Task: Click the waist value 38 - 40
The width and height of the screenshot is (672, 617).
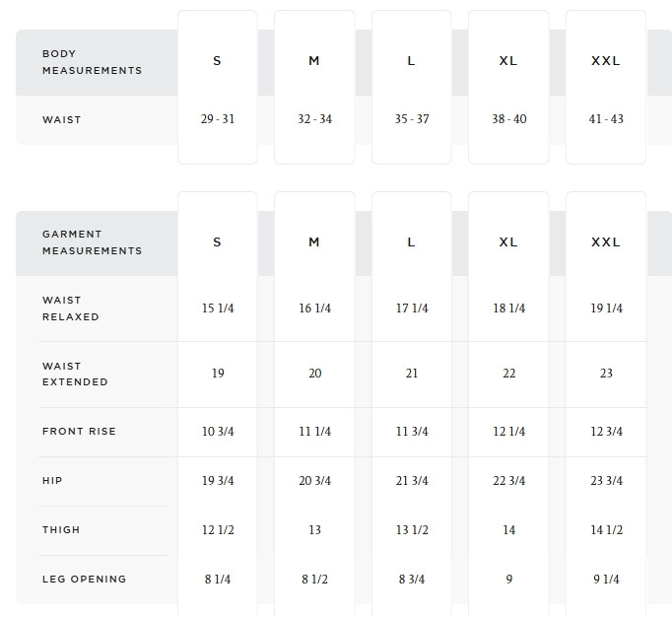Action: [508, 119]
